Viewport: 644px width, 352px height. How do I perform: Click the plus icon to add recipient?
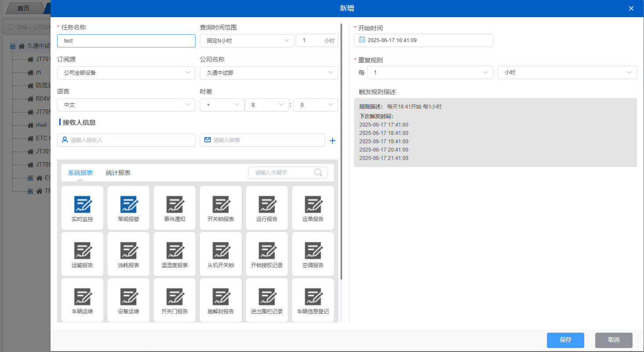click(x=333, y=141)
